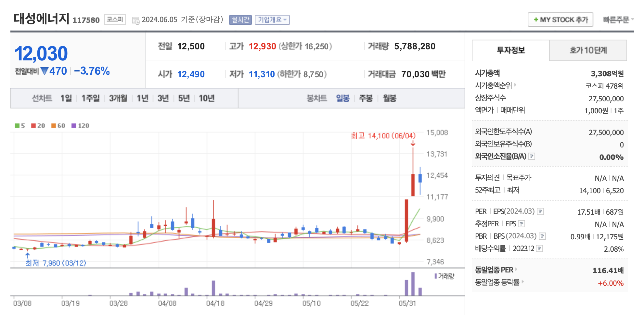Click the 최저 7,960 (03/12) chart label
Image resolution: width=644 pixels, height=315 pixels.
(x=56, y=263)
